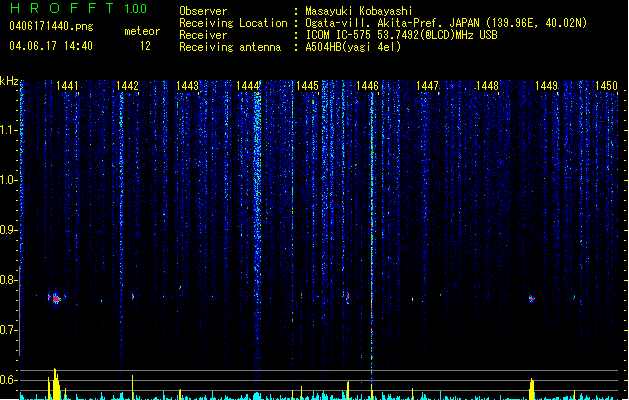Click the 0.8 kHz axis label

[8, 280]
